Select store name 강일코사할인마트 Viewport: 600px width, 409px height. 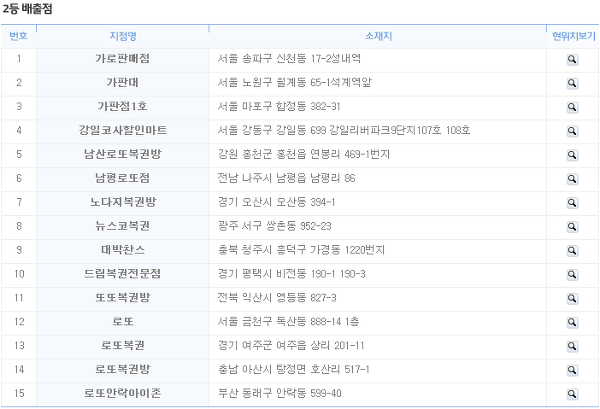[123, 130]
